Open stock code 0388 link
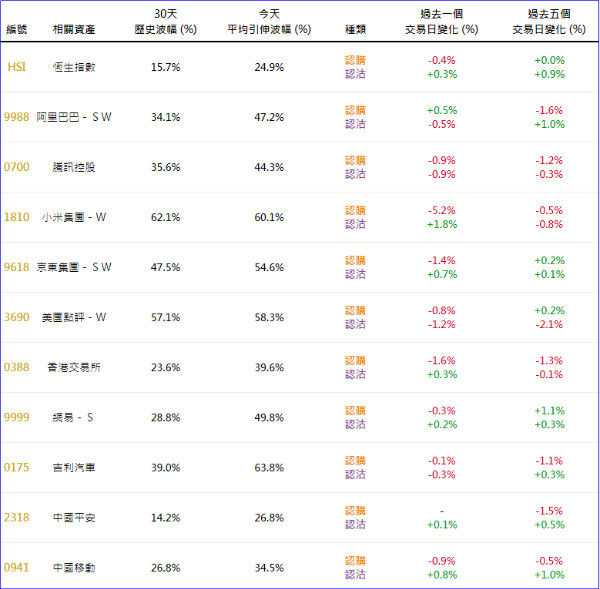 click(16, 367)
